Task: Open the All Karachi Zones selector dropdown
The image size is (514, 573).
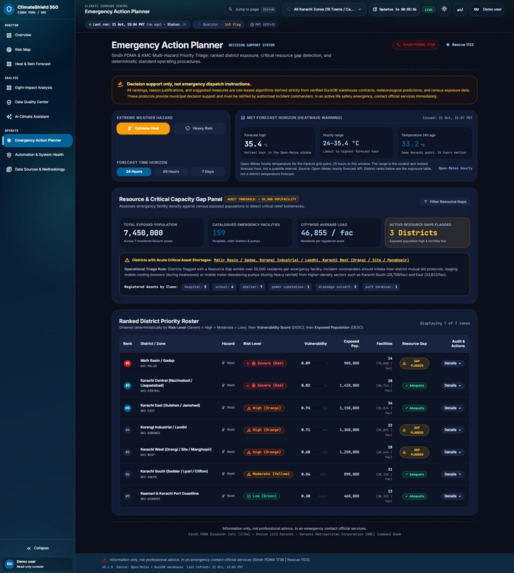Action: (x=324, y=10)
